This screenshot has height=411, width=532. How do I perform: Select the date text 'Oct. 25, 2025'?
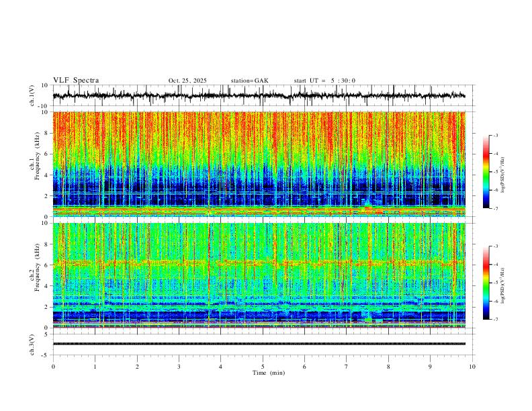tap(187, 81)
